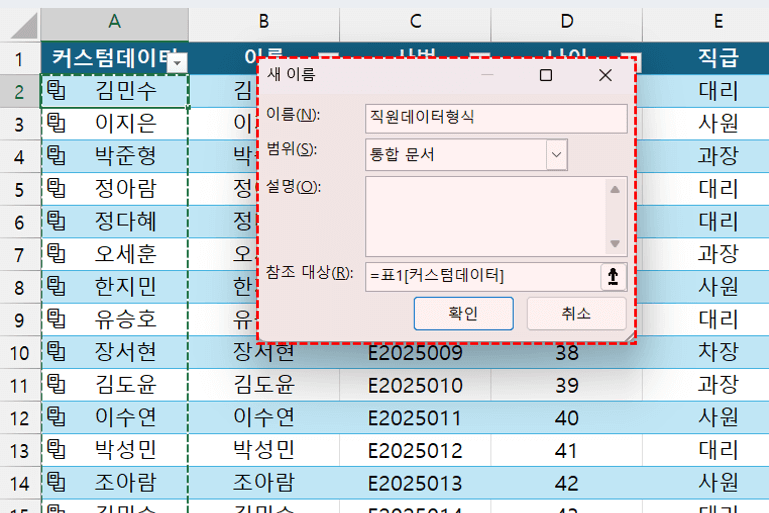
Task: Click 김도윤 in column B
Action: 264,385
